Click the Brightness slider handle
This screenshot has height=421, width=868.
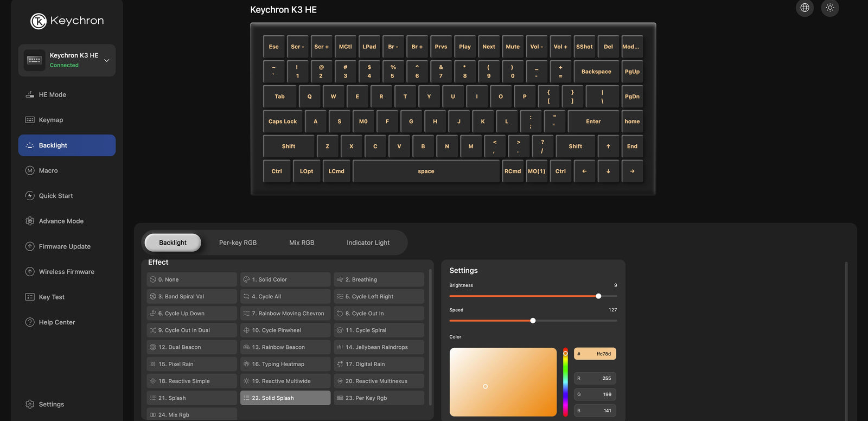[598, 296]
